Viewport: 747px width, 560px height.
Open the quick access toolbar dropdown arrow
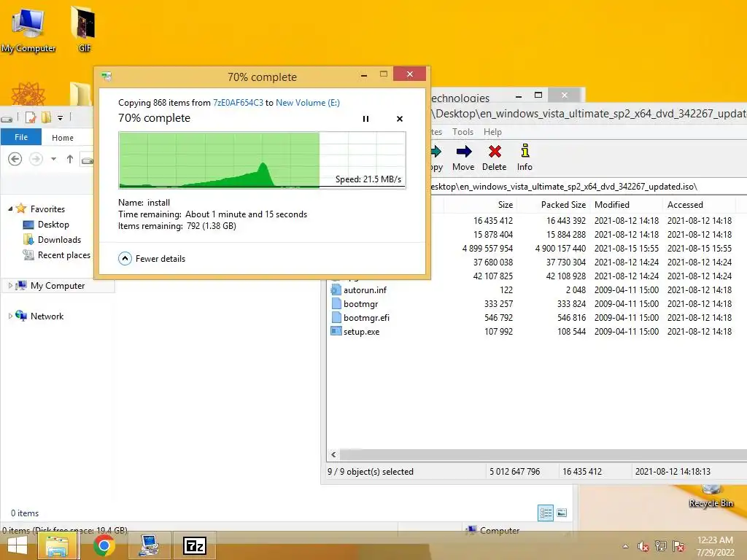(x=60, y=117)
